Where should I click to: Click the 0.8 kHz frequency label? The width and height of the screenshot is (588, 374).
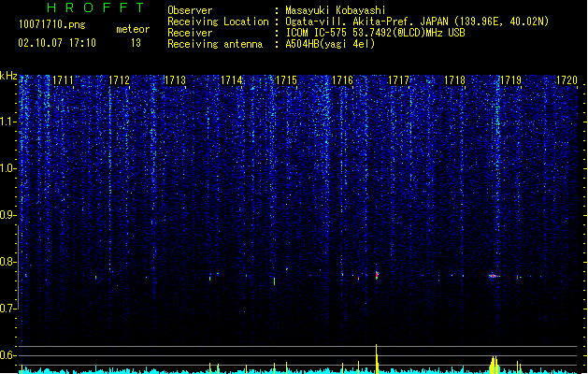coord(8,262)
